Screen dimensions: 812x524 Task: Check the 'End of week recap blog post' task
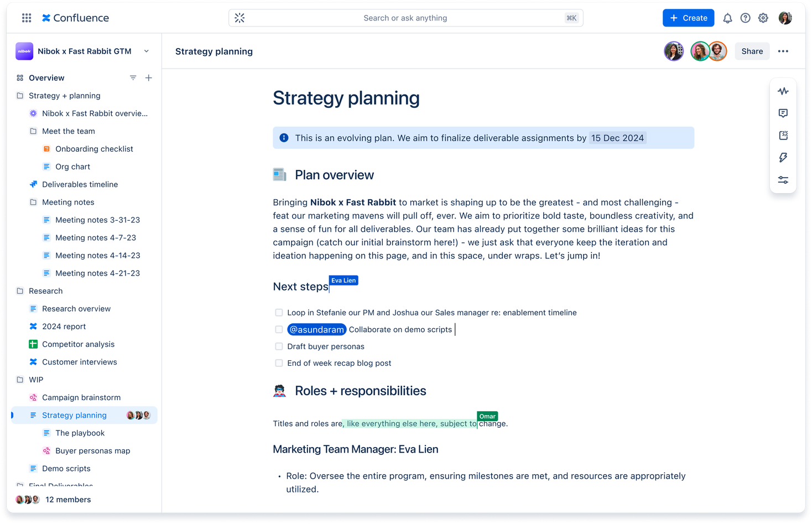point(279,363)
